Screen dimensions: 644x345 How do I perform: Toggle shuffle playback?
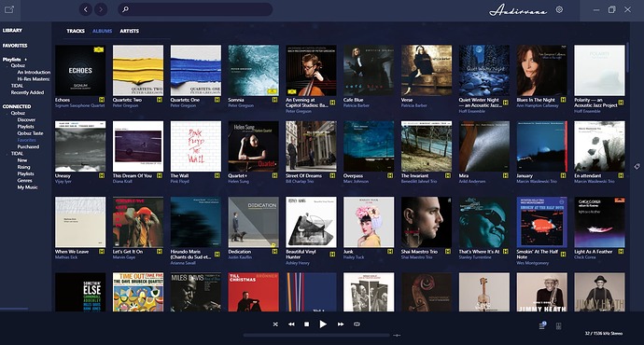coord(275,324)
